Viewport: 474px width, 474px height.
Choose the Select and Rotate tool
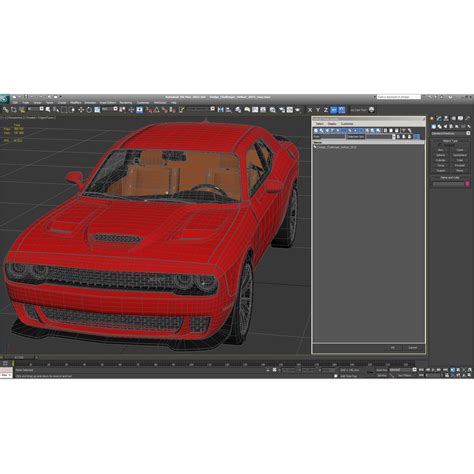tap(89, 110)
